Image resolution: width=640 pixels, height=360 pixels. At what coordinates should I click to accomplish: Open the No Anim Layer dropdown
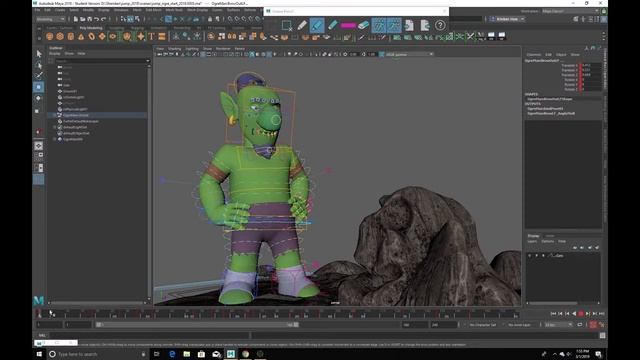(520, 325)
